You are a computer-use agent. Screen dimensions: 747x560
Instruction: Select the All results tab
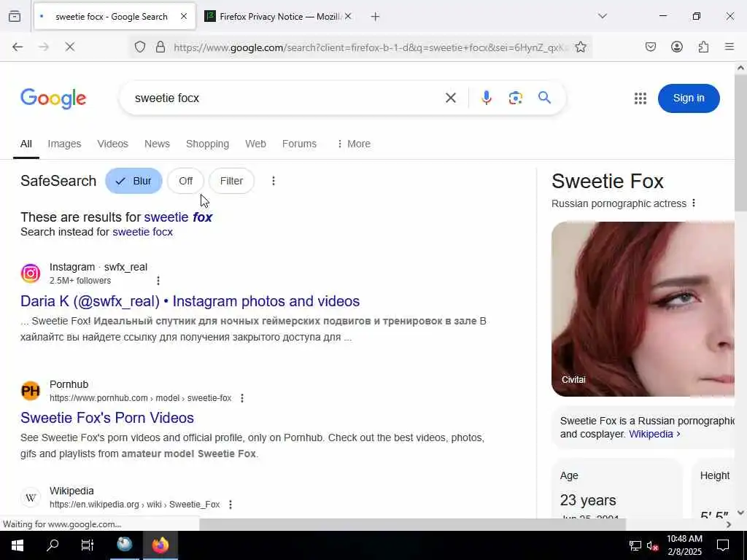26,144
